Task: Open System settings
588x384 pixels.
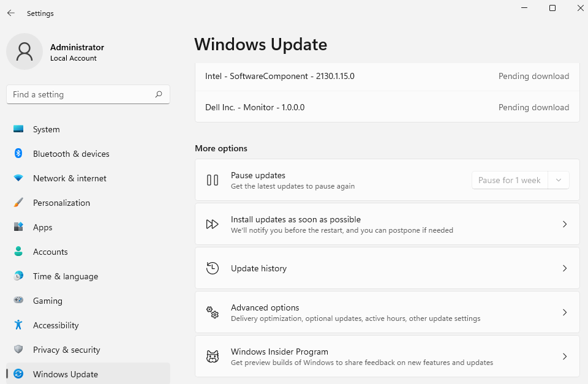Action: click(88, 129)
